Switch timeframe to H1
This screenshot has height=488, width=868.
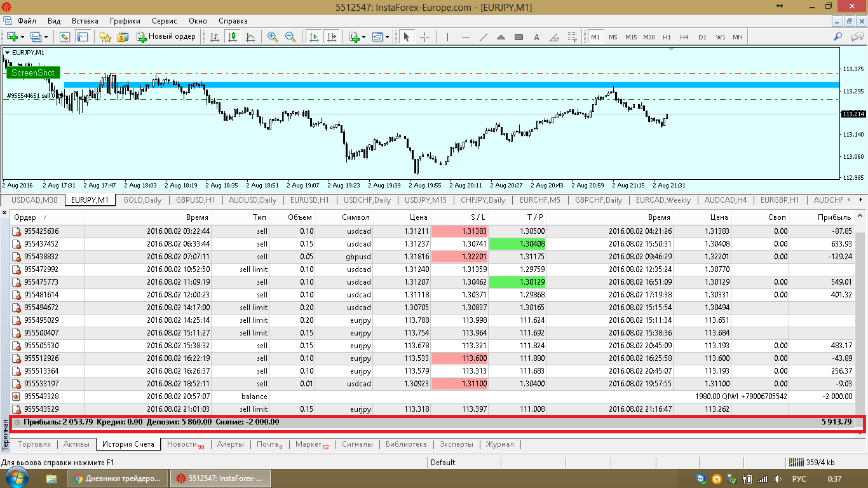tap(667, 37)
